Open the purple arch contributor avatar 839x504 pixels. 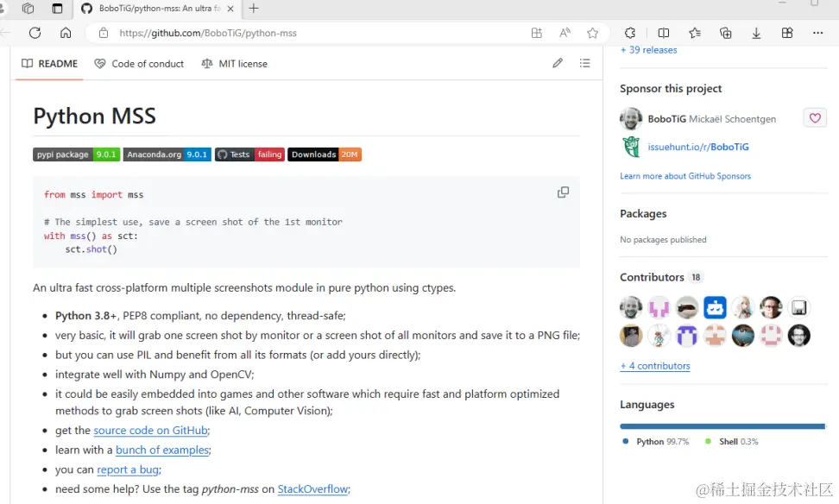coord(687,336)
